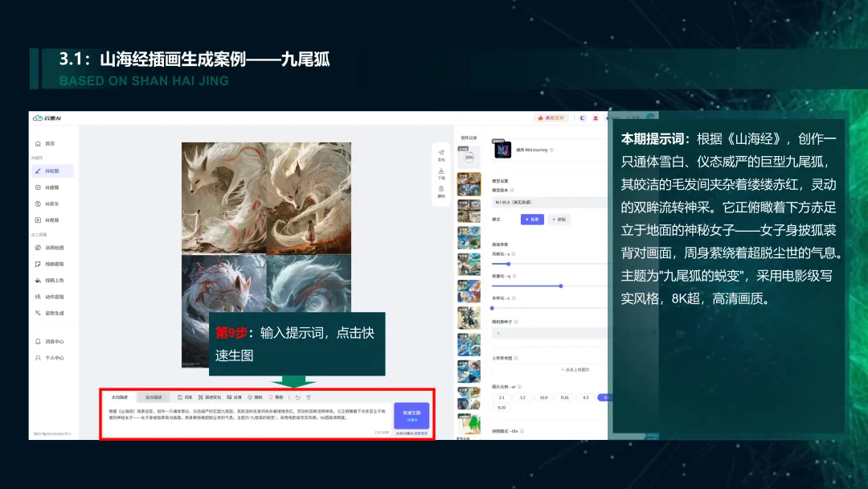This screenshot has width=868, height=489.
Task: Select the 9:20 aspect ratio
Action: (502, 408)
